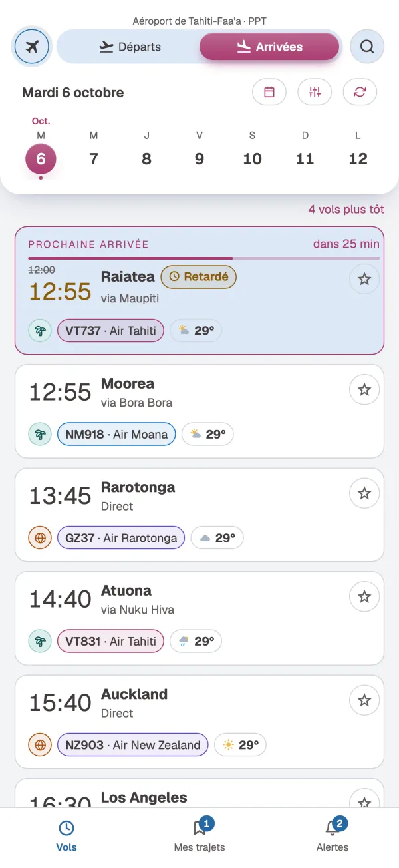Open the flight search magnifier icon
The height and width of the screenshot is (868, 399).
point(367,47)
